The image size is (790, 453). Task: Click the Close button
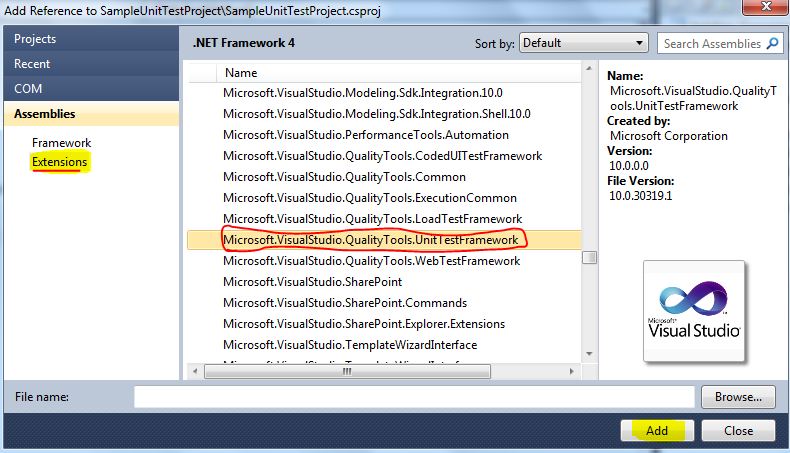coord(738,431)
